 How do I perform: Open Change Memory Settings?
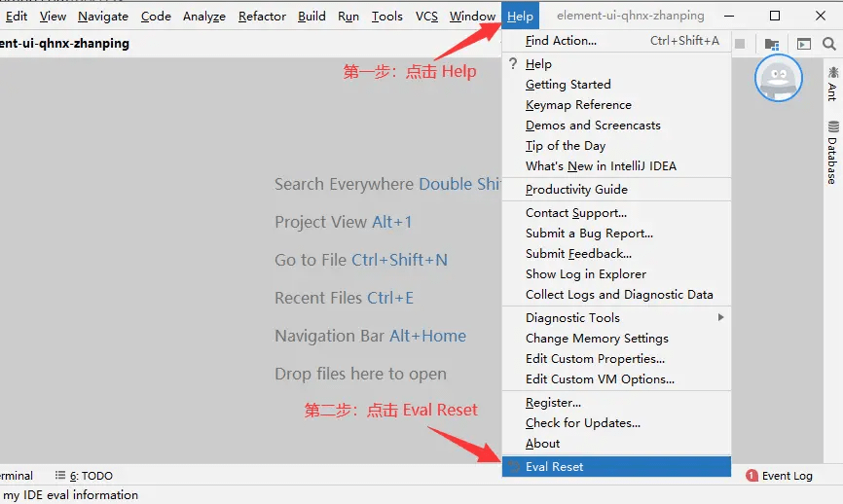[616, 338]
